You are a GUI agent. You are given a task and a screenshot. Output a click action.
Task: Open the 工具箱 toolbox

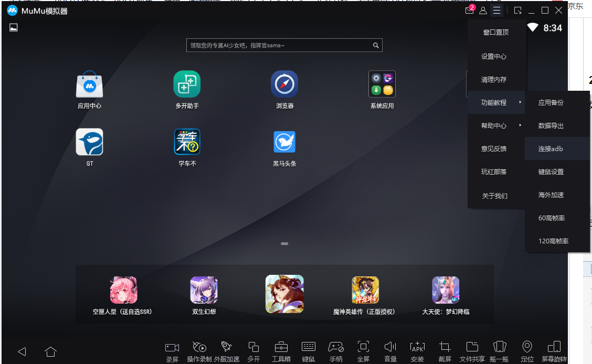pyautogui.click(x=281, y=352)
